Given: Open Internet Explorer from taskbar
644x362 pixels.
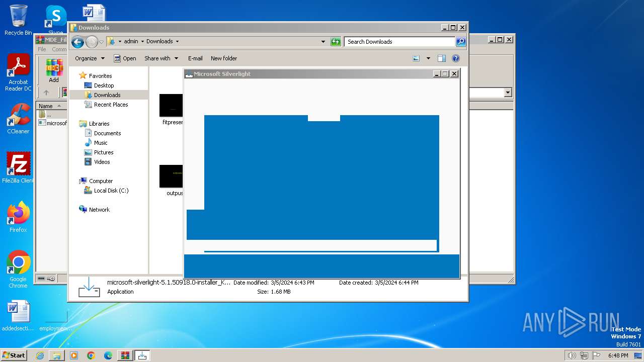Looking at the screenshot, I should [40, 355].
